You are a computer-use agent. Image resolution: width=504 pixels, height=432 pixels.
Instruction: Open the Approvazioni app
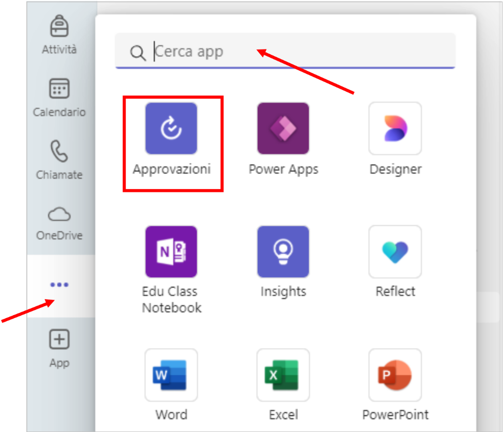coord(171,129)
